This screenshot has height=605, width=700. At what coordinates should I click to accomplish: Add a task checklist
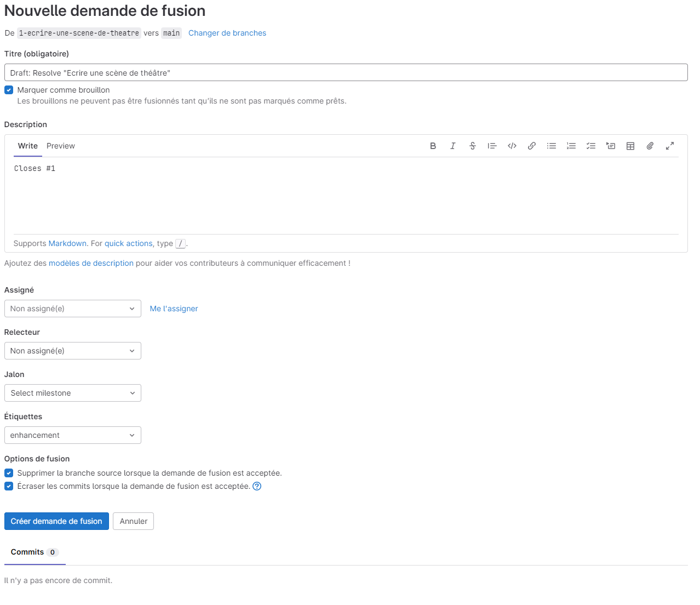[590, 146]
